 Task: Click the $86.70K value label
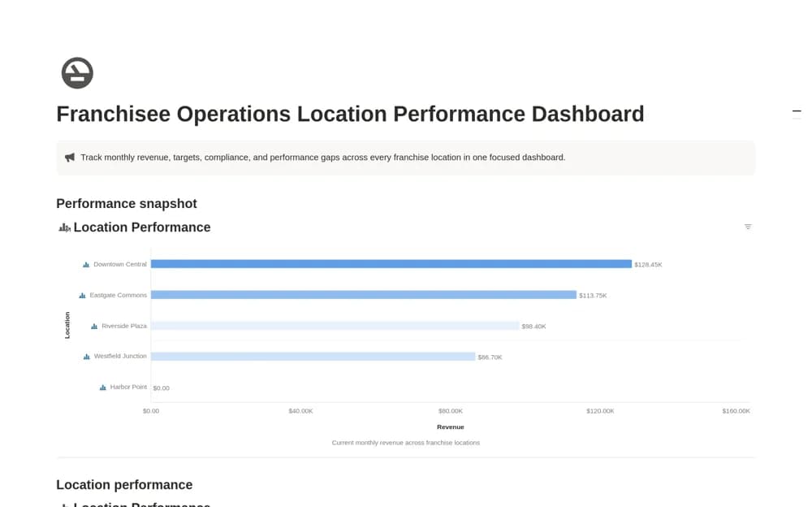490,357
